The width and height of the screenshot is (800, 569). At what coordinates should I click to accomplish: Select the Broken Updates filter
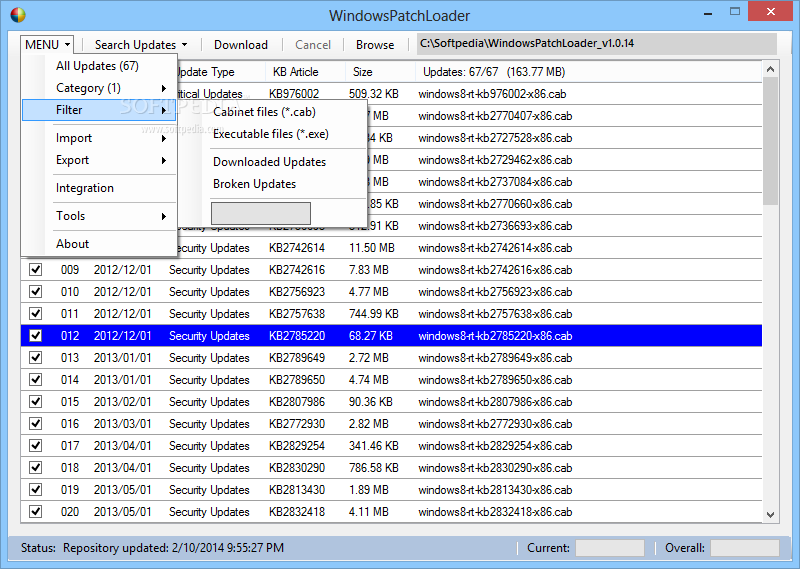point(255,184)
